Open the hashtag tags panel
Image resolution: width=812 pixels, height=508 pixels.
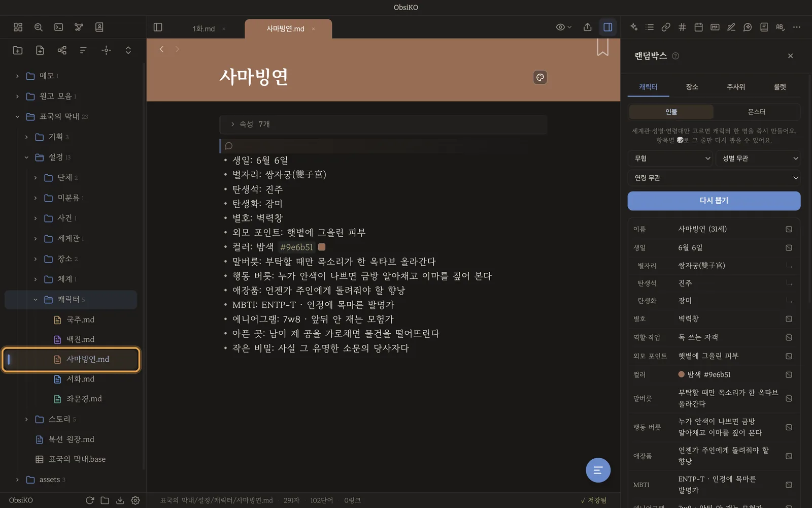(682, 27)
